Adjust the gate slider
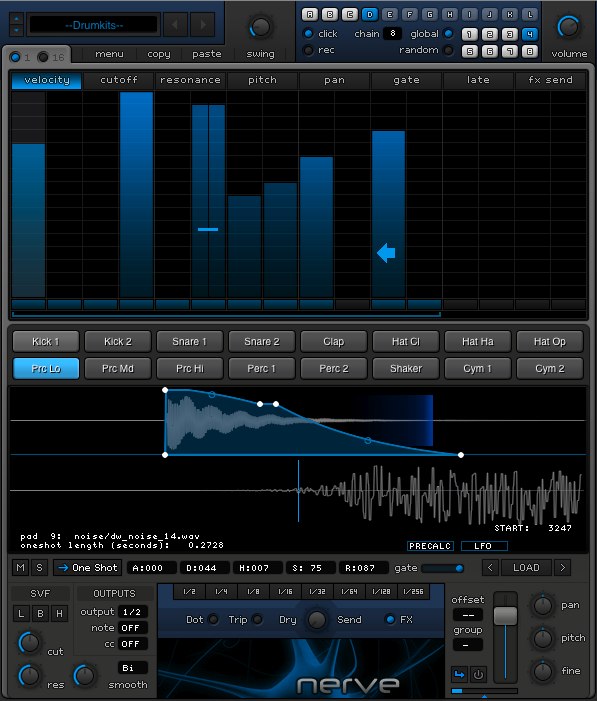Screen dimensions: 597x701 442,568
